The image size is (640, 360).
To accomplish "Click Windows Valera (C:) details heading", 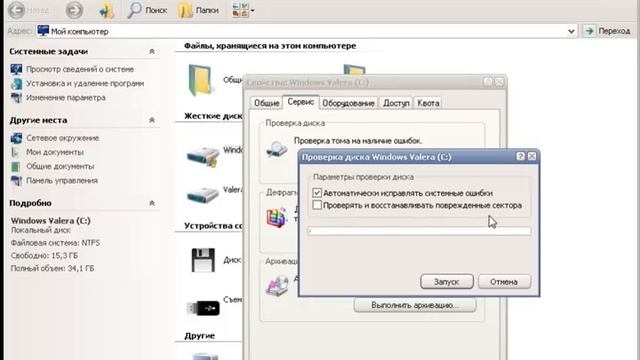I will pos(51,220).
